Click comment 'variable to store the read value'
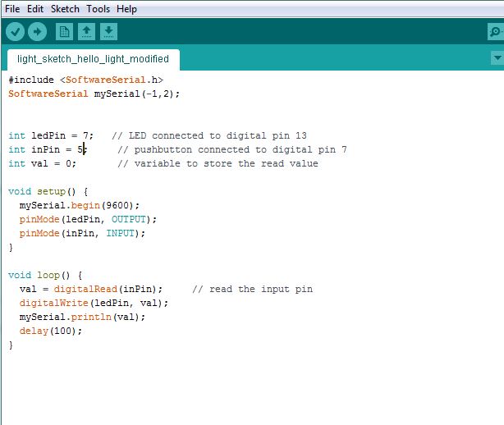The width and height of the screenshot is (504, 425). tap(218, 163)
